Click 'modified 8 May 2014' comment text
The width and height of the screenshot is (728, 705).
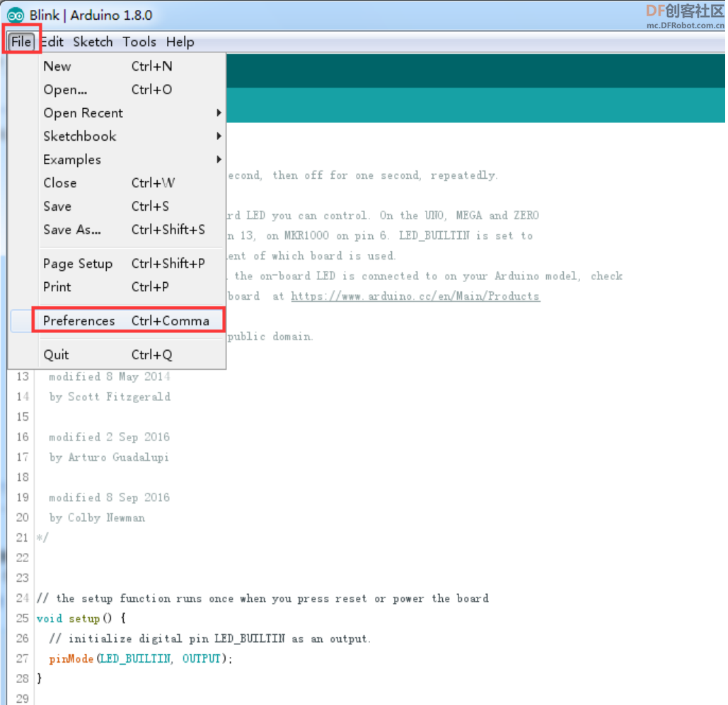110,376
